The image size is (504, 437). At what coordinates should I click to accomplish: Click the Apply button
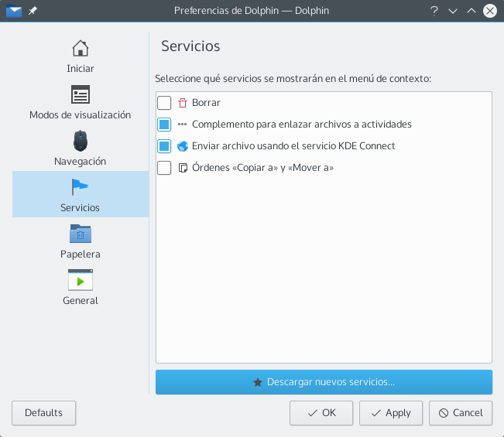[391, 413]
